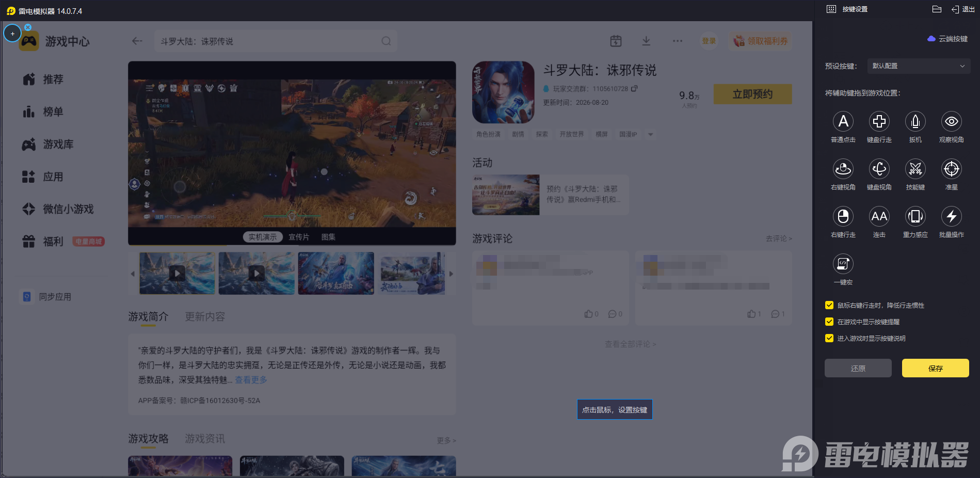980x478 pixels.
Task: Open the calendar icon in top bar
Action: [616, 41]
